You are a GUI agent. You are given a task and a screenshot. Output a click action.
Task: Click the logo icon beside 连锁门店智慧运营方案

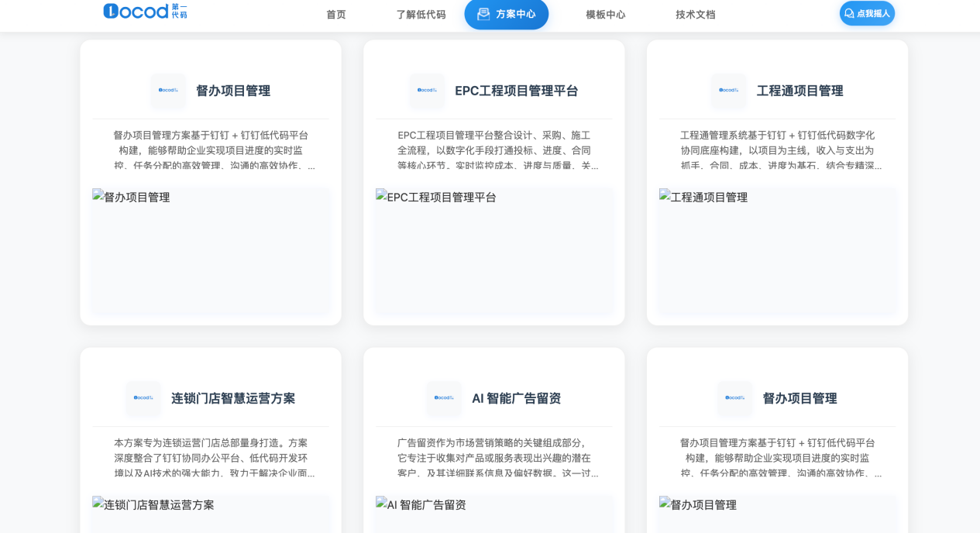pos(143,398)
